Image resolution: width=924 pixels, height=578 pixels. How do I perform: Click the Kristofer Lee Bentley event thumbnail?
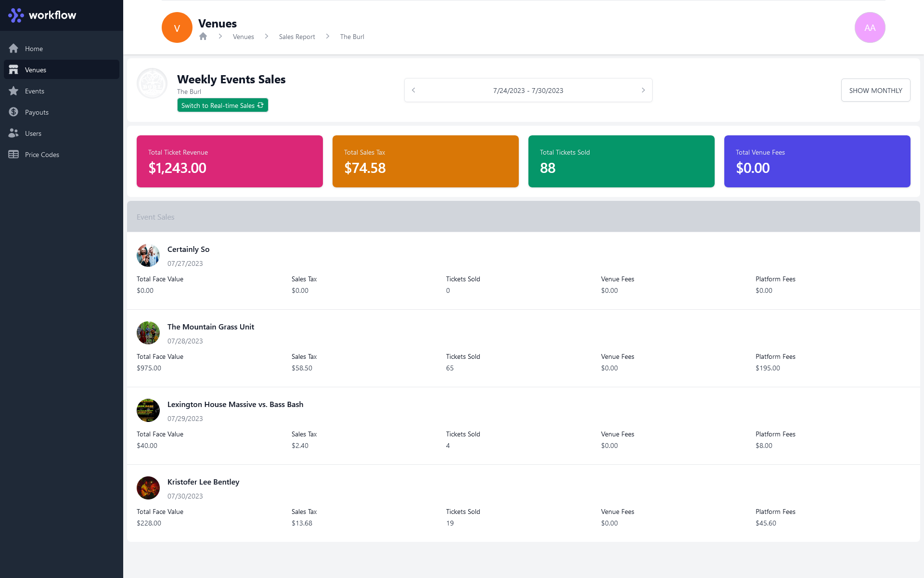[x=148, y=488]
